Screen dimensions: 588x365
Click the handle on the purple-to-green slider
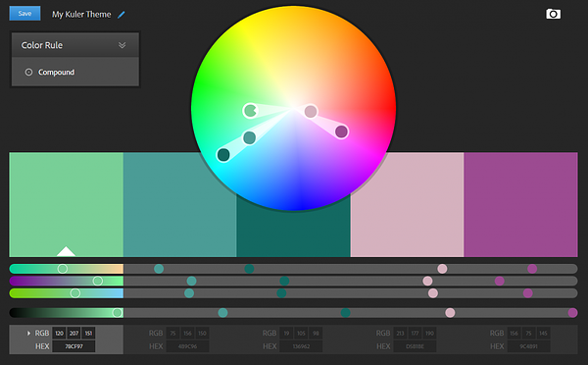(x=98, y=281)
